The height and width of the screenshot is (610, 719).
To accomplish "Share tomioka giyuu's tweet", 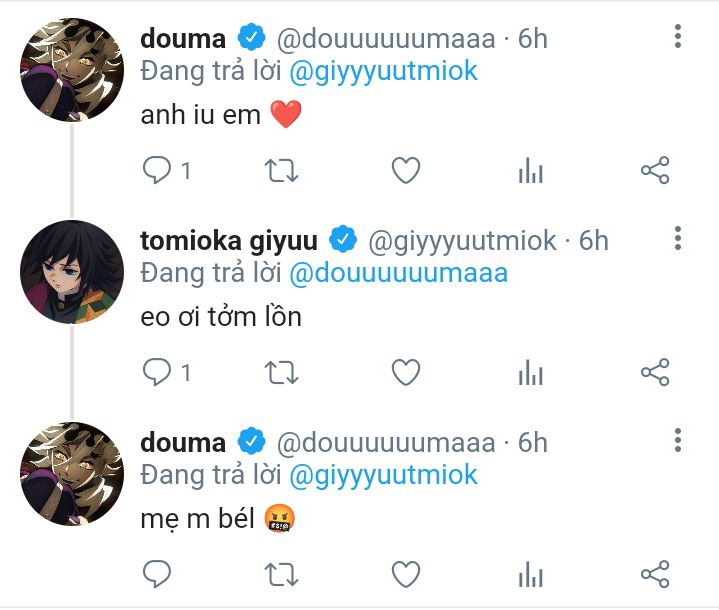I will (x=654, y=373).
